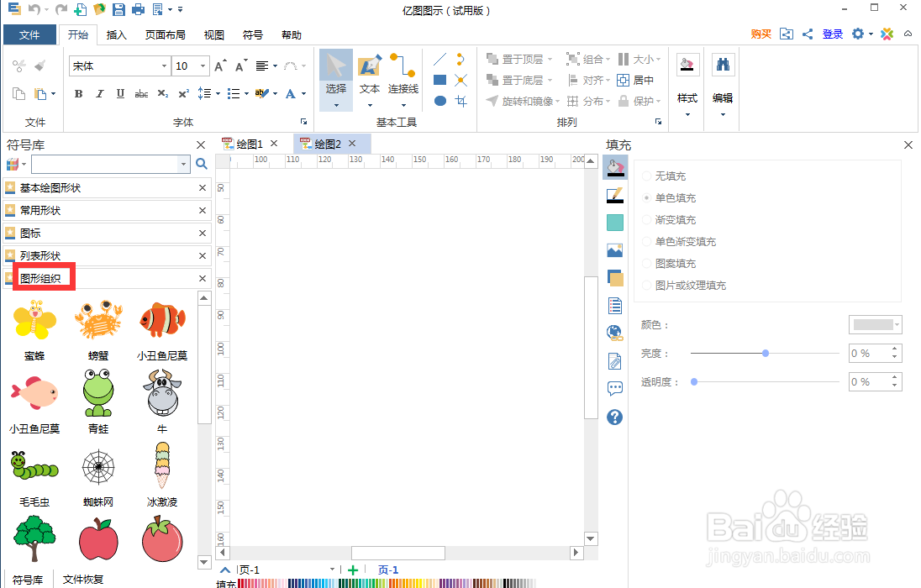
Task: Click the 居中 button
Action: coord(635,80)
